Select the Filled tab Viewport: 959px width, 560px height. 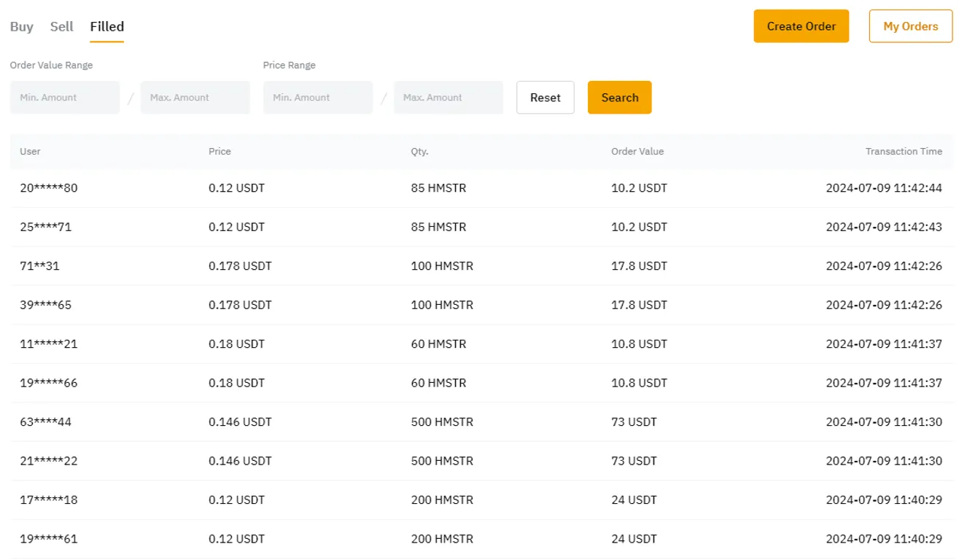point(107,26)
